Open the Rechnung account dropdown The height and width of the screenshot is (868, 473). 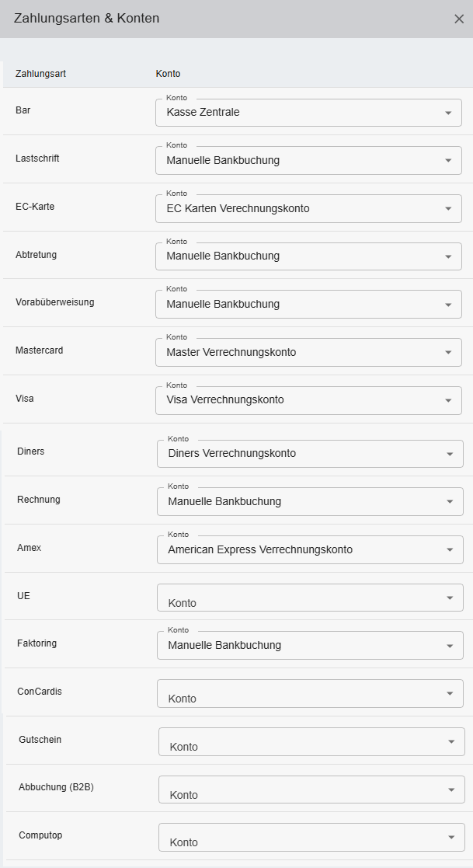(310, 502)
